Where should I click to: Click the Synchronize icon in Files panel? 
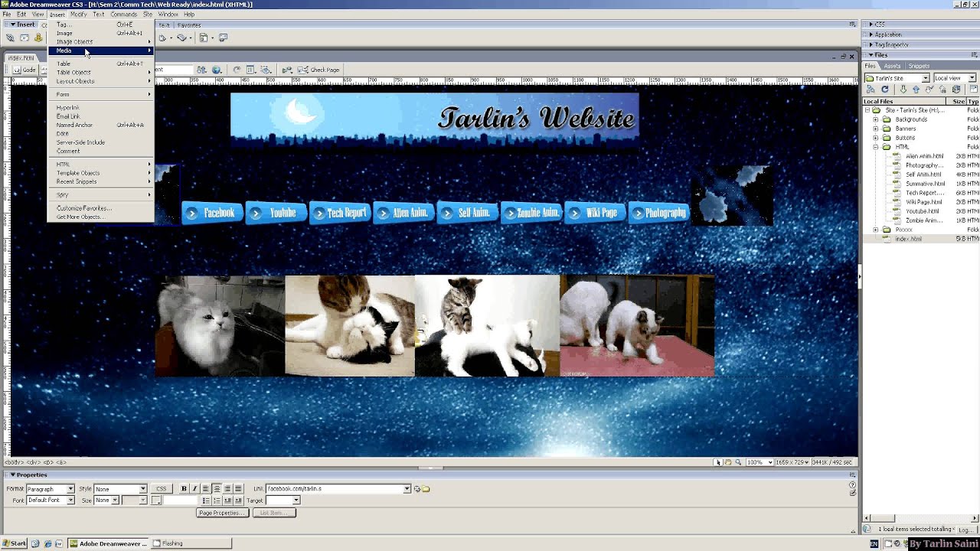(x=956, y=90)
